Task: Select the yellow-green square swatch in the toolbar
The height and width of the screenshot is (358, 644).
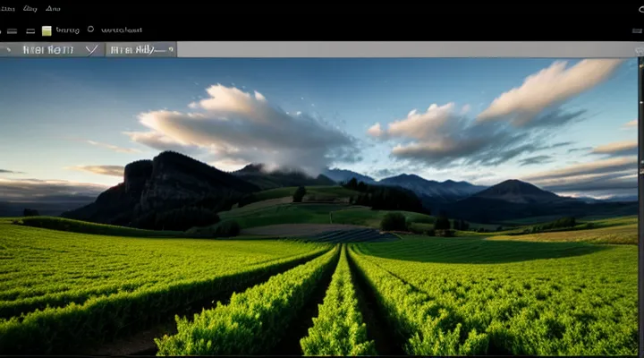Action: (47, 30)
